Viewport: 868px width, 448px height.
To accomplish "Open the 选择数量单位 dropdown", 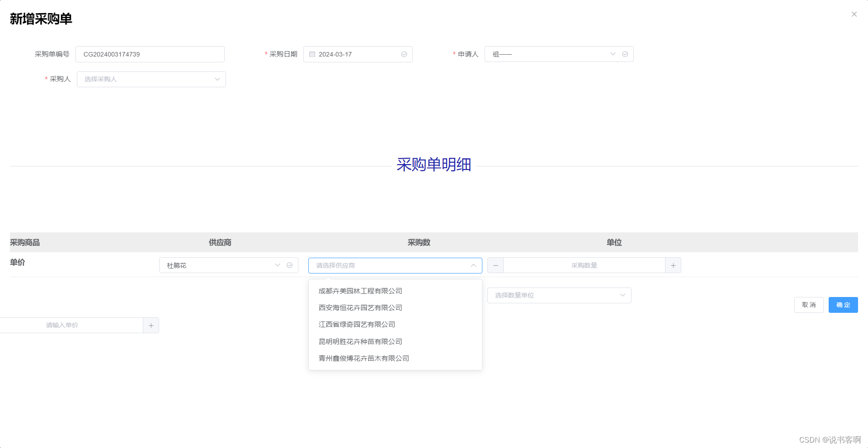I will click(559, 295).
